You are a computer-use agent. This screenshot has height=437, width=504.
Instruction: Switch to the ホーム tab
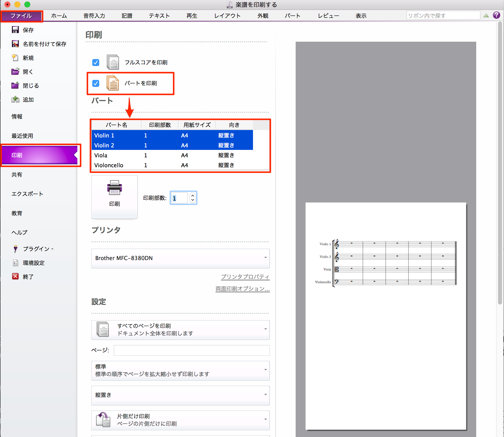(x=59, y=16)
